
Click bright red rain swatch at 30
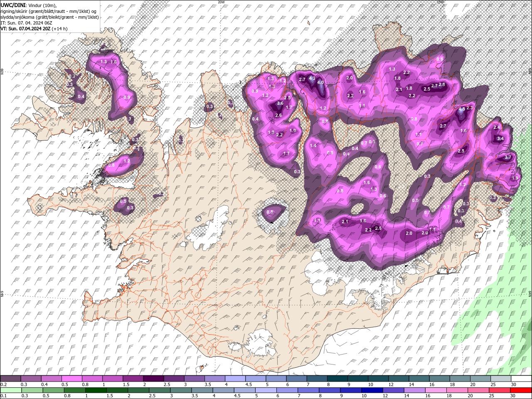click(x=520, y=390)
